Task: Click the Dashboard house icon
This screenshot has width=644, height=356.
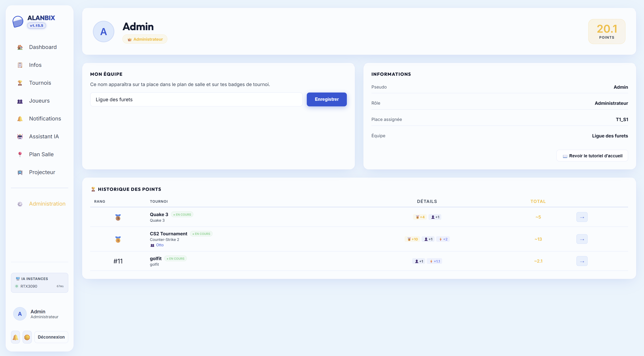Action: [20, 47]
